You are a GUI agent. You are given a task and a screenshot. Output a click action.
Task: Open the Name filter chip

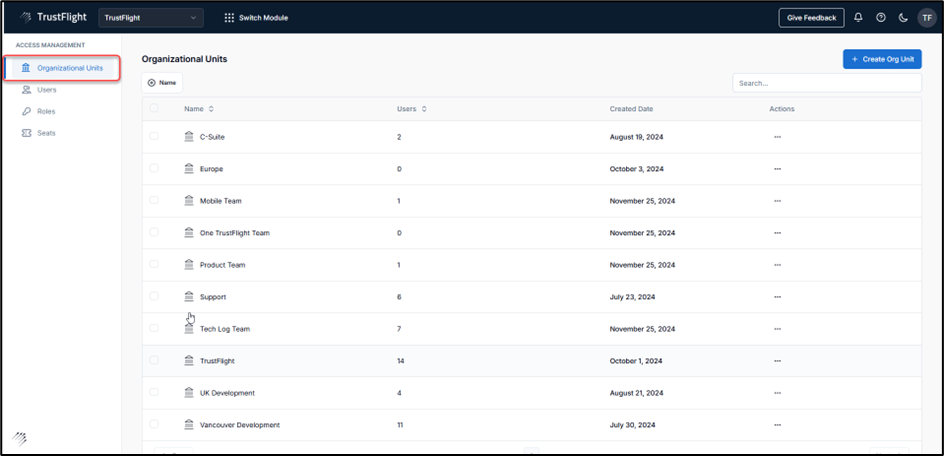(162, 83)
